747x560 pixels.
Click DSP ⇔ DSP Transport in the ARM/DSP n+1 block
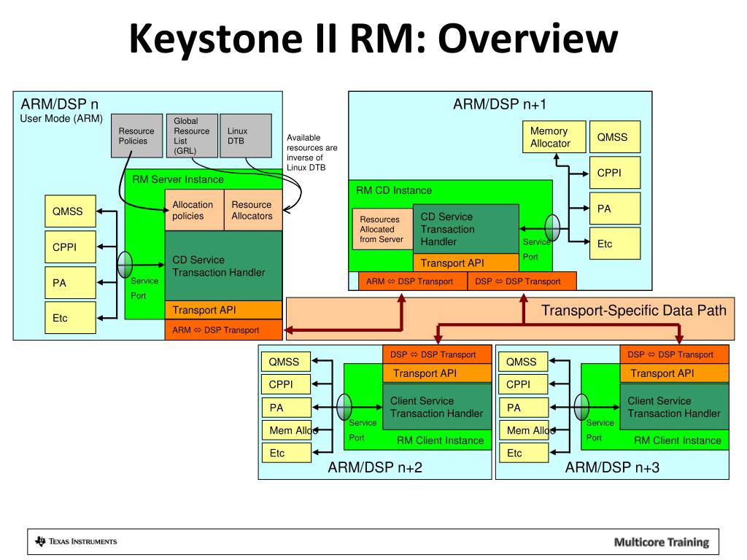point(522,281)
